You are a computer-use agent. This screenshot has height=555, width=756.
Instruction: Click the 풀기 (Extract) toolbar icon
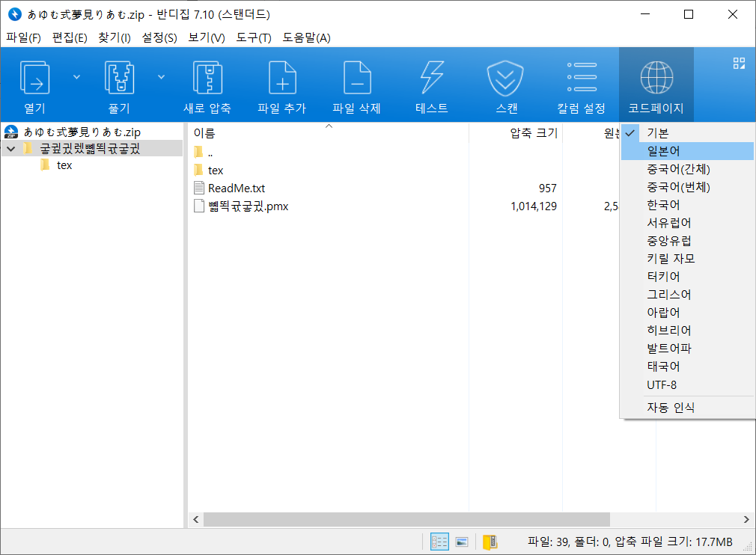tap(119, 78)
